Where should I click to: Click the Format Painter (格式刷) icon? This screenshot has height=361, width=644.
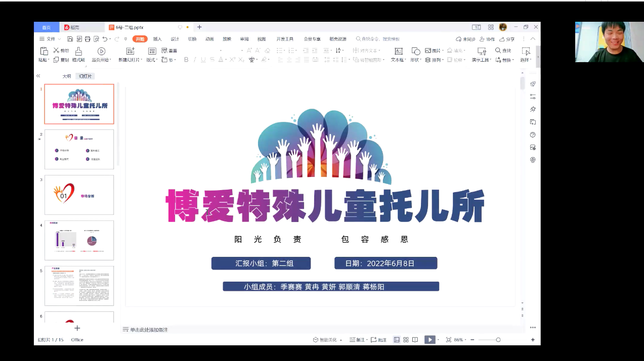(x=78, y=51)
